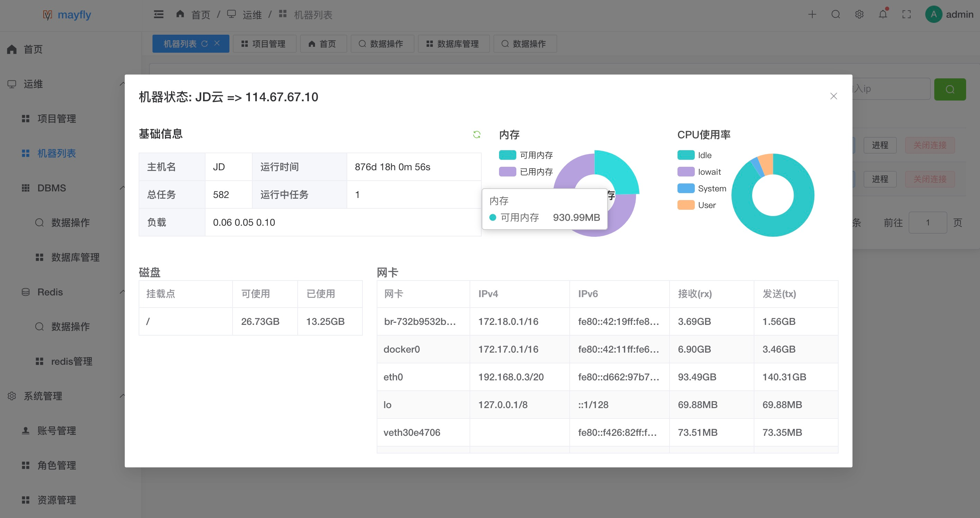The height and width of the screenshot is (518, 980).
Task: Click the green search button
Action: (950, 89)
